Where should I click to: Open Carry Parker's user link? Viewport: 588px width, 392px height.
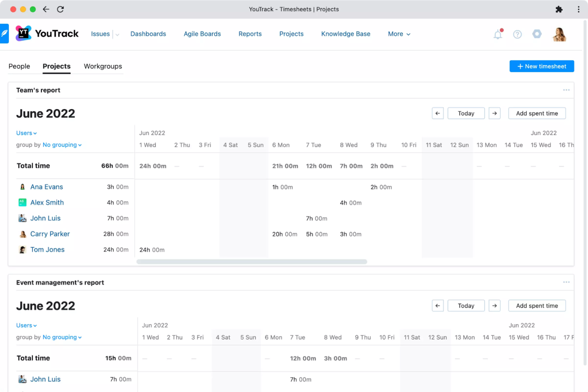tap(50, 234)
